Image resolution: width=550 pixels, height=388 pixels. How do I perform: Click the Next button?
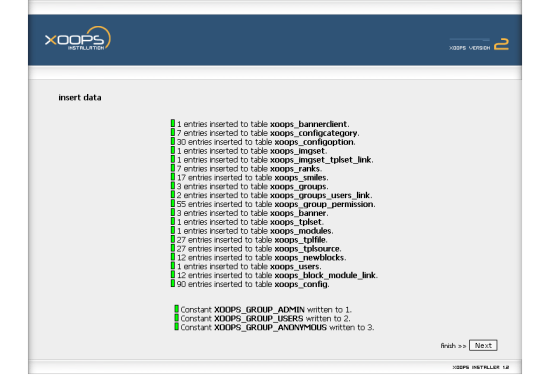(x=483, y=345)
